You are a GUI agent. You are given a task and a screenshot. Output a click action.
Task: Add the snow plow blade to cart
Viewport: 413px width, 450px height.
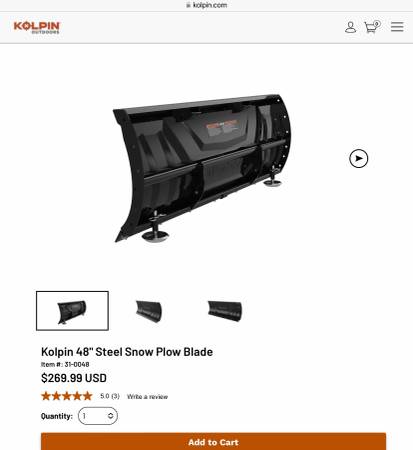[x=213, y=442]
